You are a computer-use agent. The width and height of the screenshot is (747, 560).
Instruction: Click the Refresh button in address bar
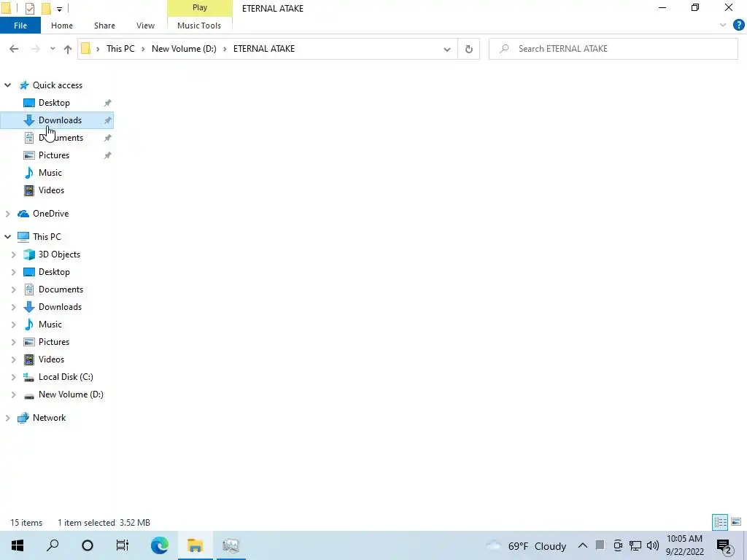[469, 49]
